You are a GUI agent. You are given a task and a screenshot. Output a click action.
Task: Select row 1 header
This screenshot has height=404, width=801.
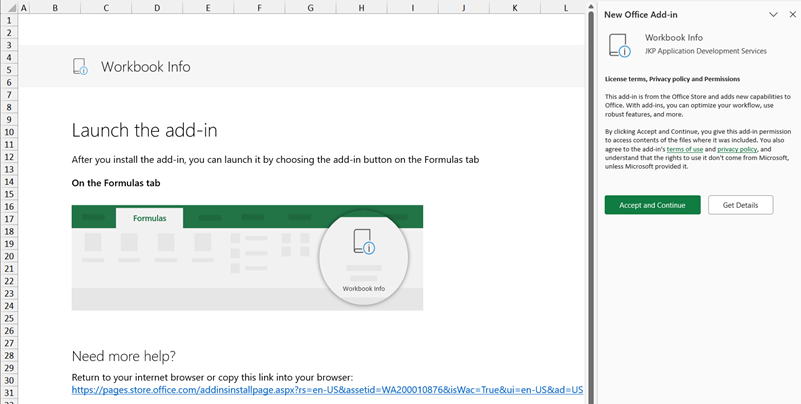point(9,20)
